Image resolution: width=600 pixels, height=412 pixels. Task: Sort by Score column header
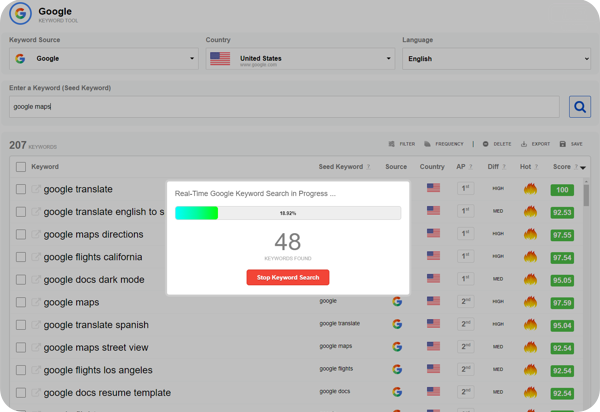point(561,167)
